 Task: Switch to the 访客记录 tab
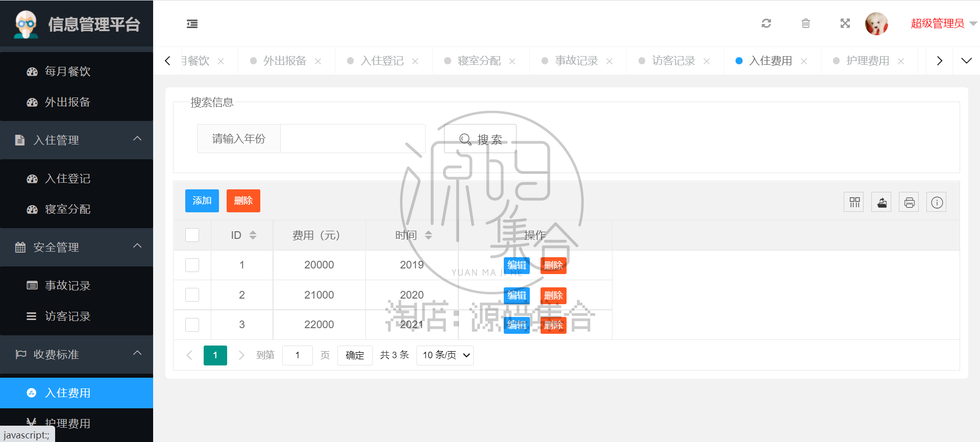673,61
